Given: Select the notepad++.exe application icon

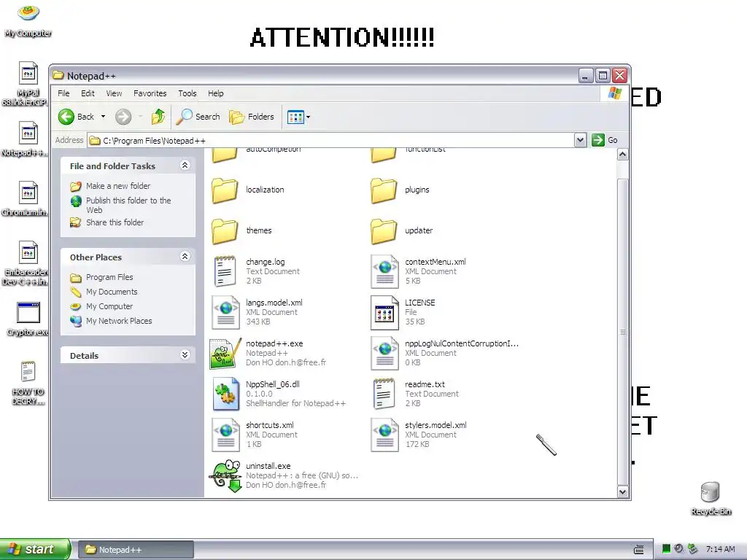Looking at the screenshot, I should coord(225,354).
